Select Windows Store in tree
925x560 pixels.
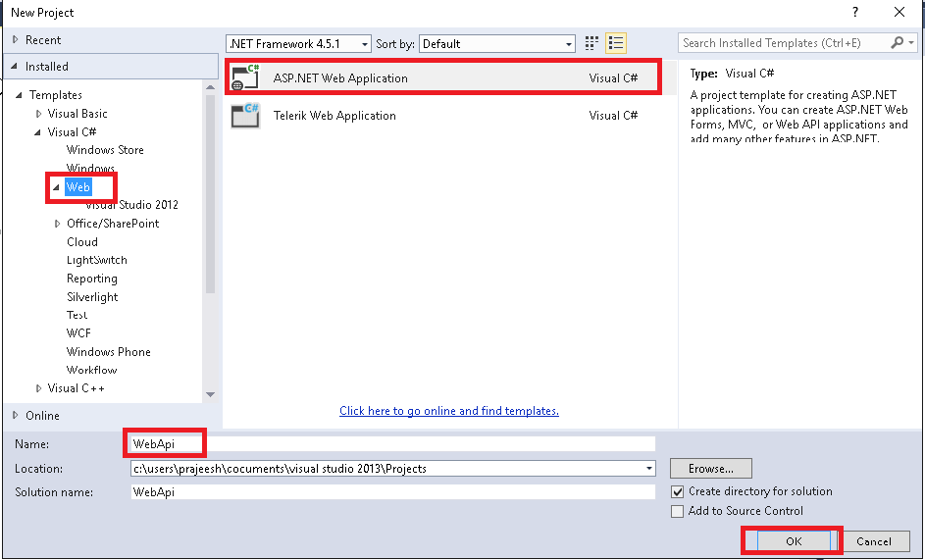pyautogui.click(x=105, y=150)
